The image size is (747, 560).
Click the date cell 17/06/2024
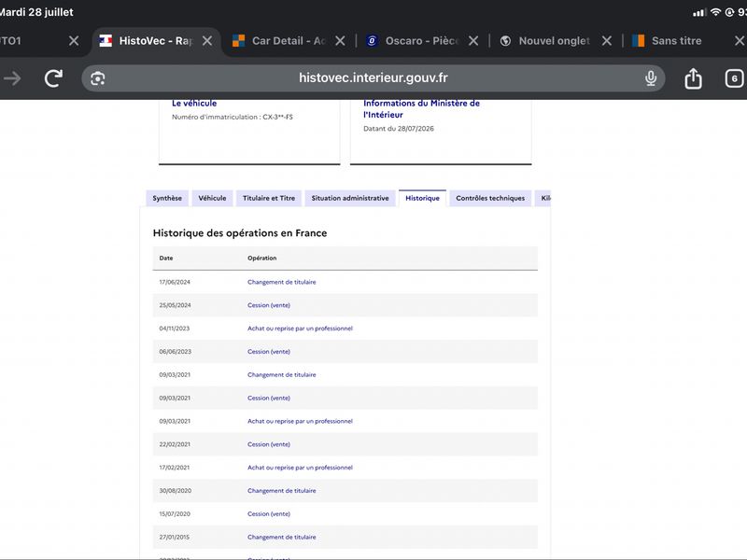(x=175, y=282)
